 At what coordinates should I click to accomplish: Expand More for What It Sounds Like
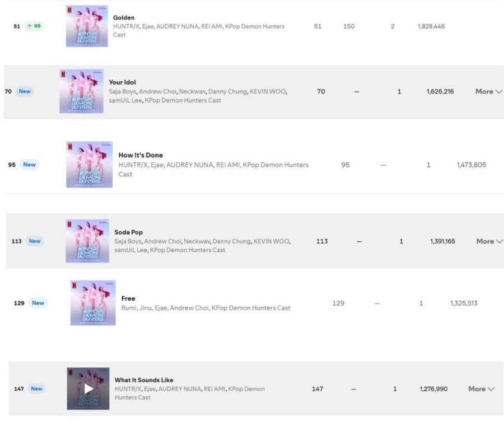[481, 389]
